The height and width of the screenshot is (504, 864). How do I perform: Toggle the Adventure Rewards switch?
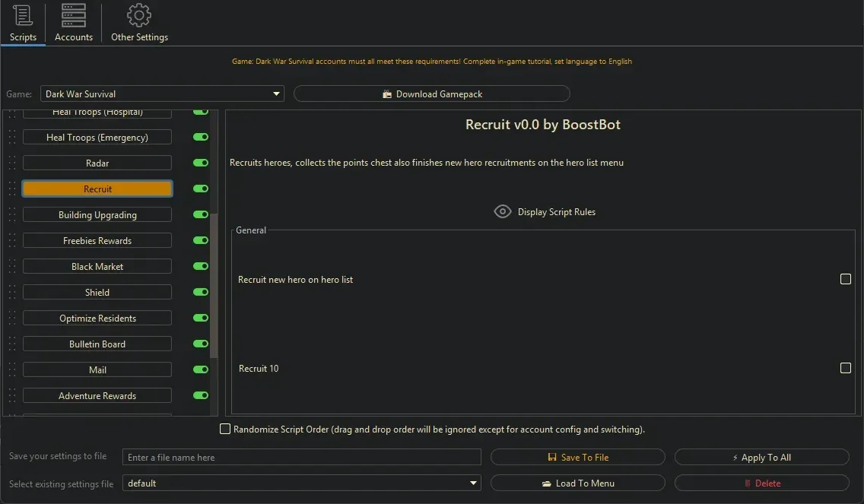(x=201, y=396)
